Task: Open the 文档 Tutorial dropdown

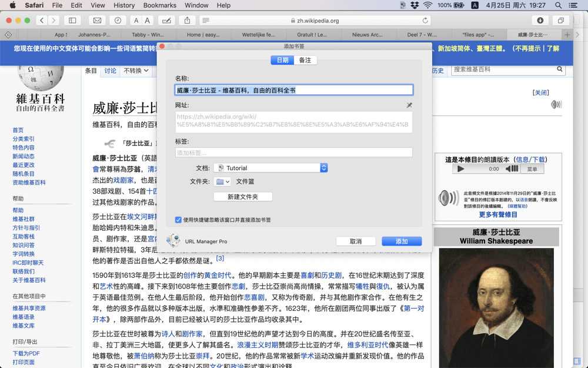Action: pos(270,168)
